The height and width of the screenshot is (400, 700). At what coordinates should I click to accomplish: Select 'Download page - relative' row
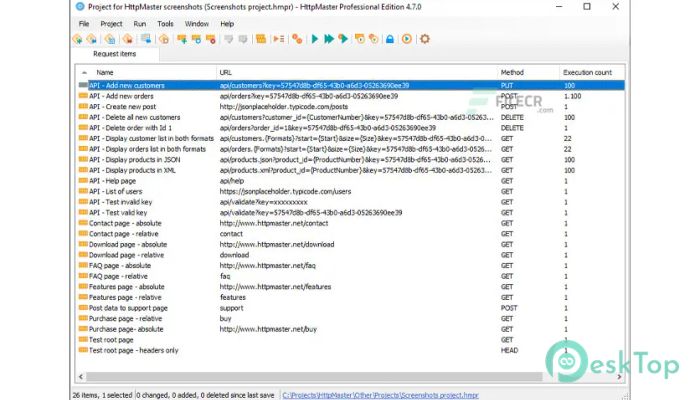point(351,255)
